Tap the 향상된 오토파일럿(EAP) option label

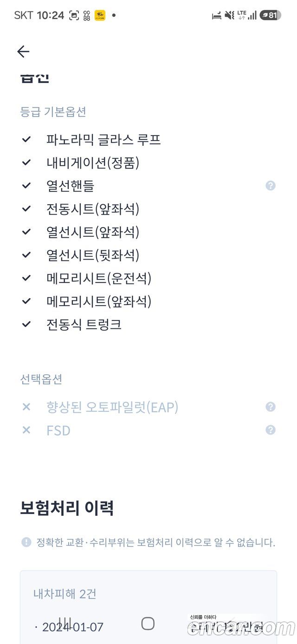(112, 407)
